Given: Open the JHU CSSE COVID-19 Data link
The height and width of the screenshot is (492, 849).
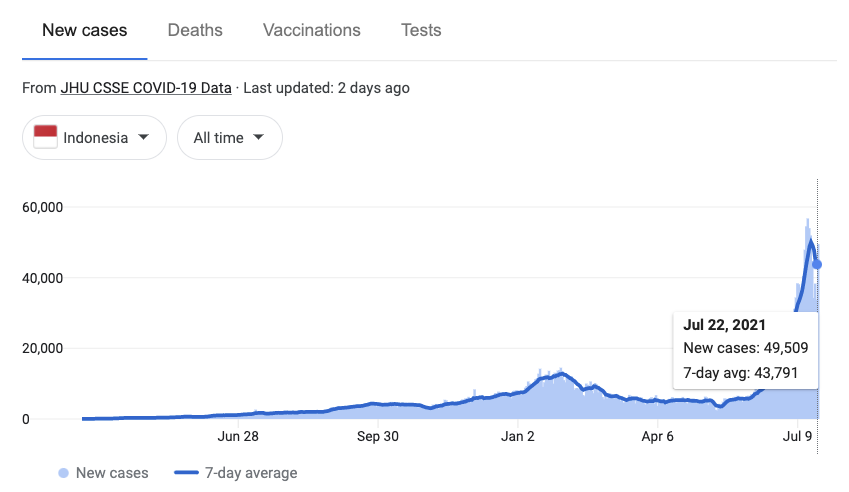Looking at the screenshot, I should point(146,88).
